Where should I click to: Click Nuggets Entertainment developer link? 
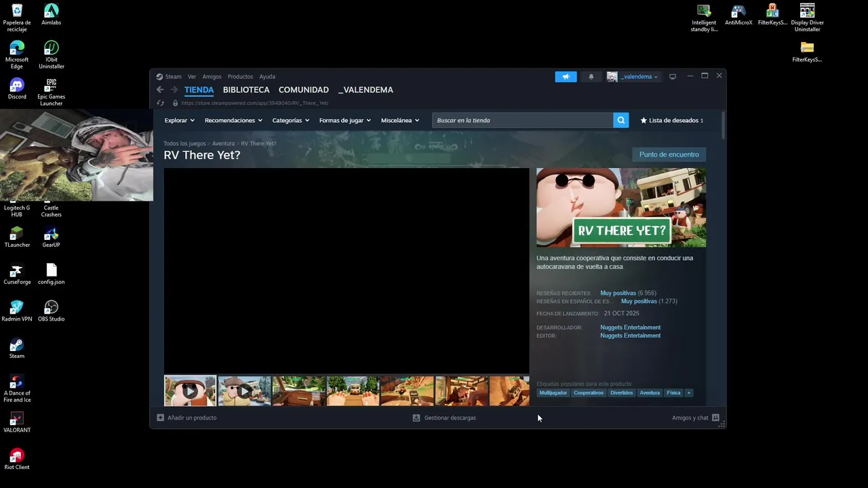tap(630, 327)
